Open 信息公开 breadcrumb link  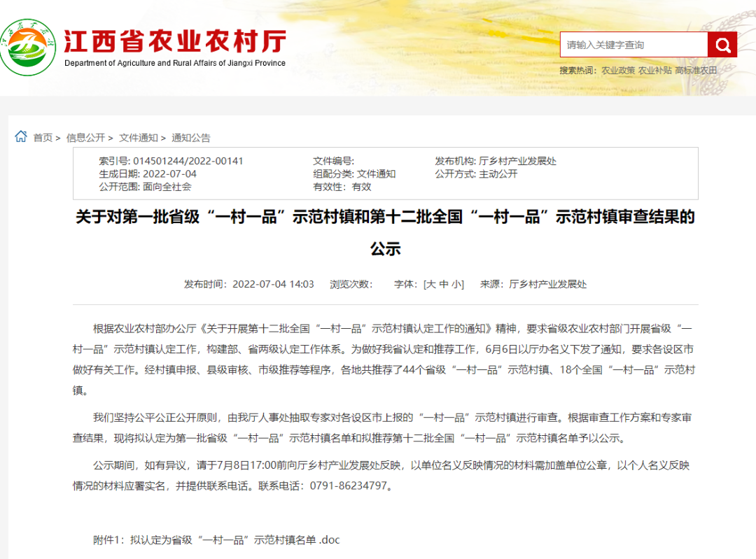(x=85, y=138)
